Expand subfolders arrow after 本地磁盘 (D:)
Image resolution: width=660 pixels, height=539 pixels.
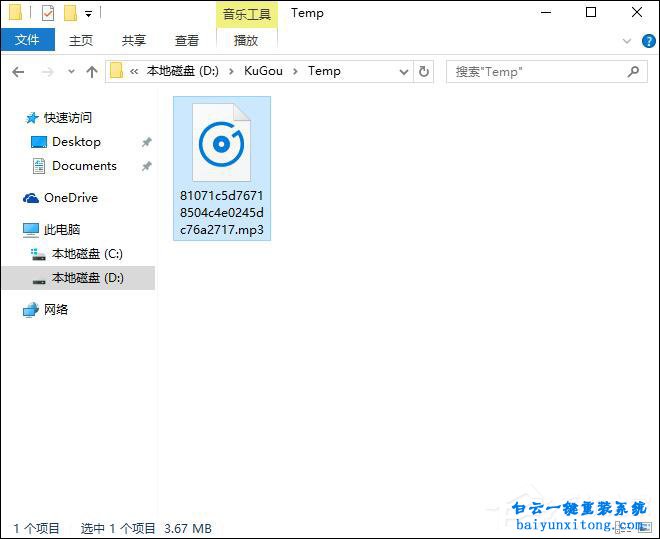pyautogui.click(x=231, y=72)
